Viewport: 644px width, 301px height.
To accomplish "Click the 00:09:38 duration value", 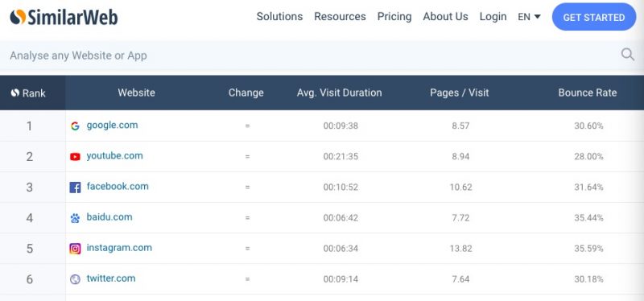I will (x=341, y=126).
